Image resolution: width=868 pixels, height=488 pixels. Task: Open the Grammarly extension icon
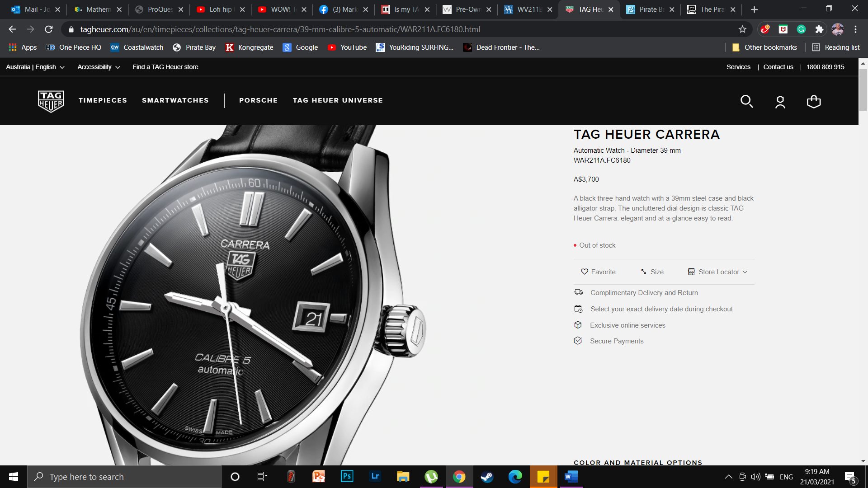(x=801, y=29)
